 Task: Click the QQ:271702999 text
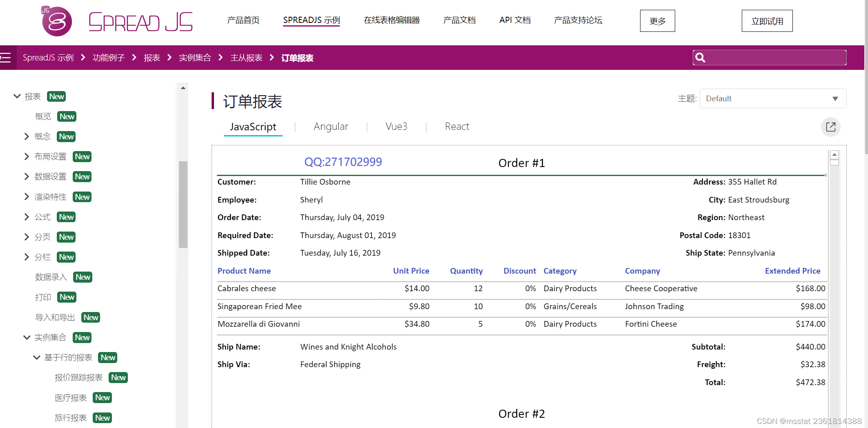(x=343, y=162)
